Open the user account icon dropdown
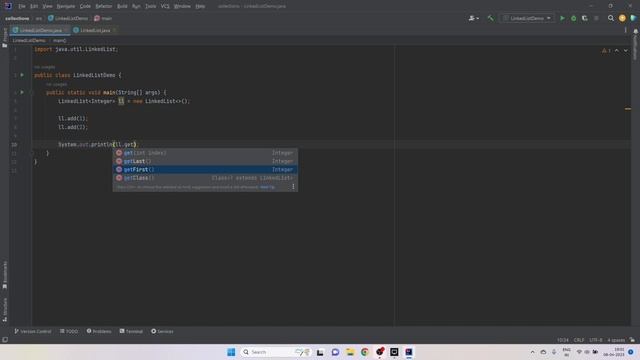This screenshot has height=360, width=640. [x=473, y=18]
